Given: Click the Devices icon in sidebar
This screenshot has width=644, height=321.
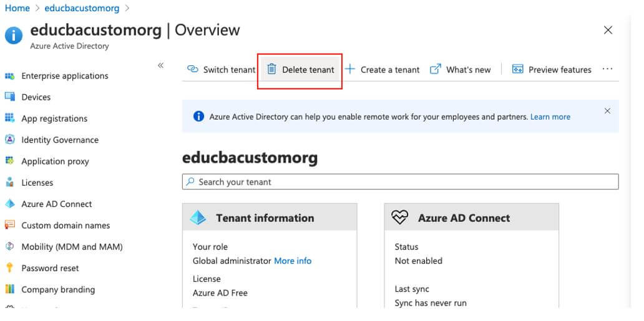Looking at the screenshot, I should (x=9, y=97).
